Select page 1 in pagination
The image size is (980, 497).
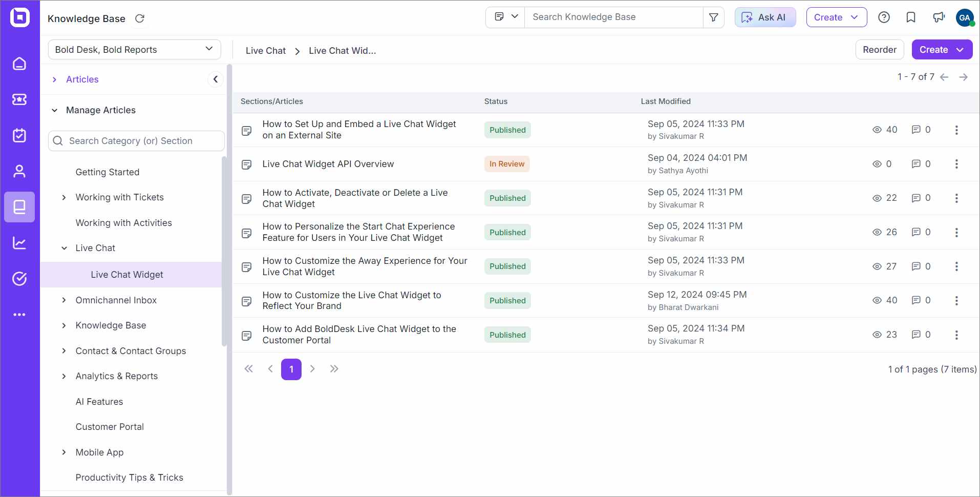point(291,369)
